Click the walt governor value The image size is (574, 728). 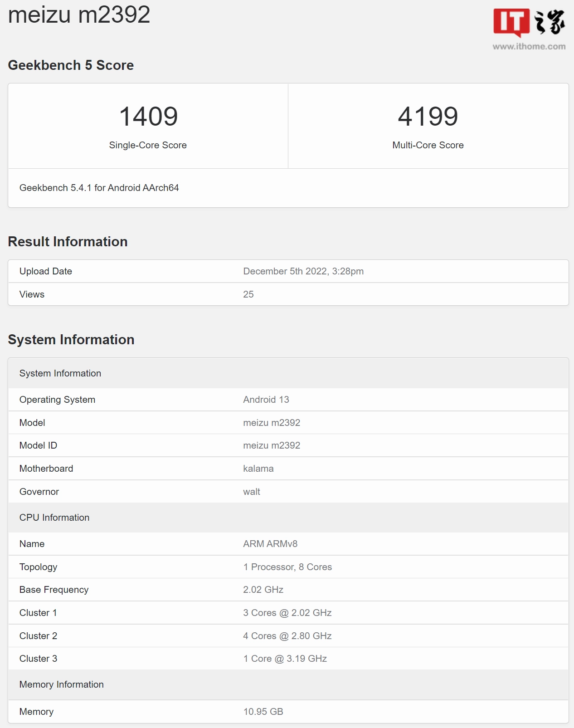pos(252,492)
